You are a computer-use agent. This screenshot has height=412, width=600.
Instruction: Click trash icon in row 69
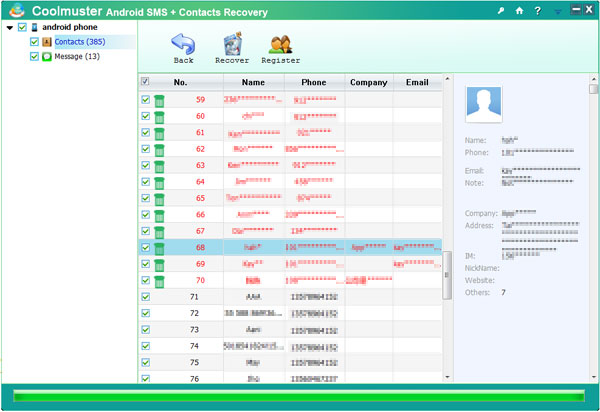(159, 265)
